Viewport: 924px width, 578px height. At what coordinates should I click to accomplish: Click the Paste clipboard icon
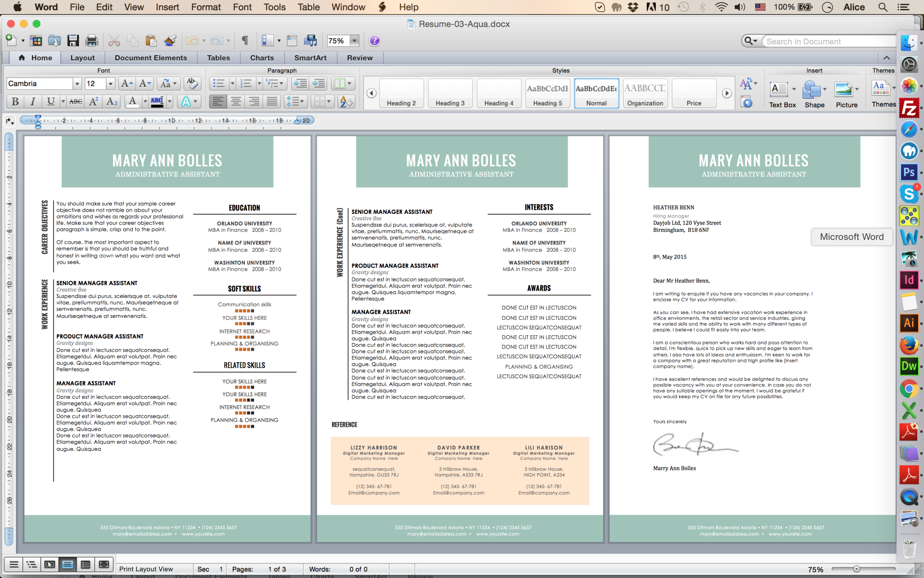[151, 40]
